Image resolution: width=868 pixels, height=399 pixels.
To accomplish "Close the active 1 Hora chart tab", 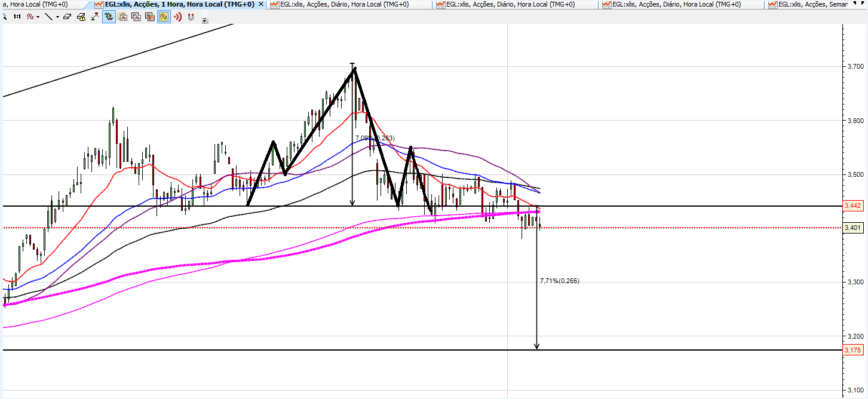I will tap(260, 4).
